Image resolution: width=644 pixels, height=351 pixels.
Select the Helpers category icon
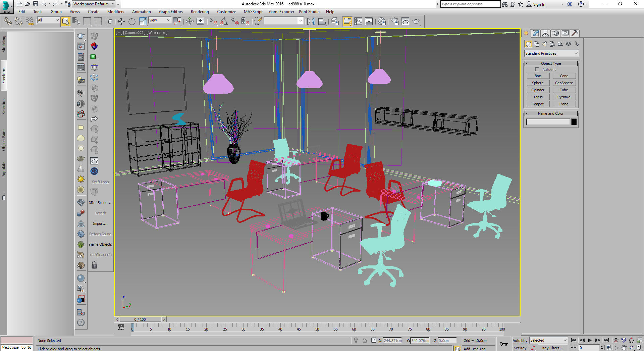coord(560,44)
